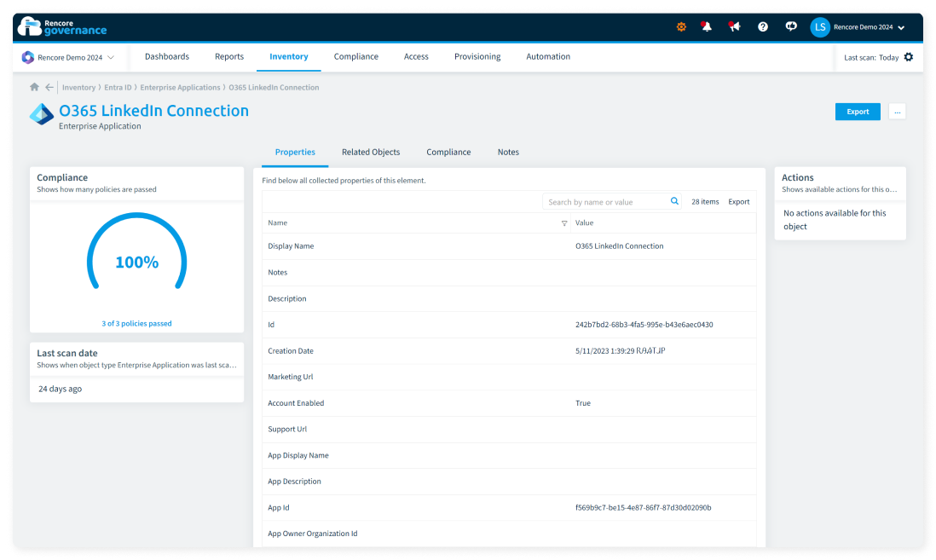
Task: Select the Marketing Url property row
Action: pyautogui.click(x=509, y=377)
